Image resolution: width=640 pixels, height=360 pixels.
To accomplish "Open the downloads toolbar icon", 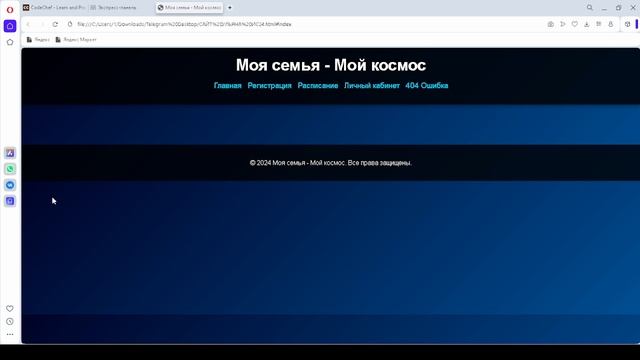I will coord(587,24).
